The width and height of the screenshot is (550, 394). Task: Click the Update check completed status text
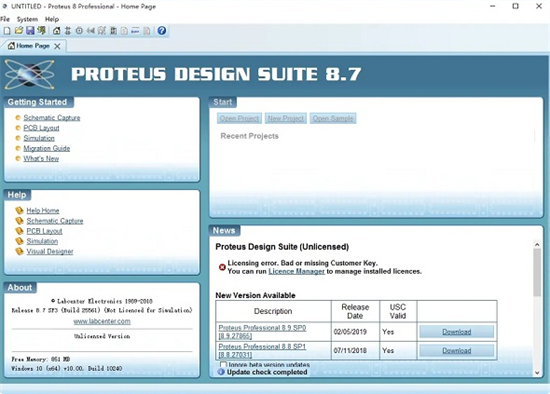point(267,372)
